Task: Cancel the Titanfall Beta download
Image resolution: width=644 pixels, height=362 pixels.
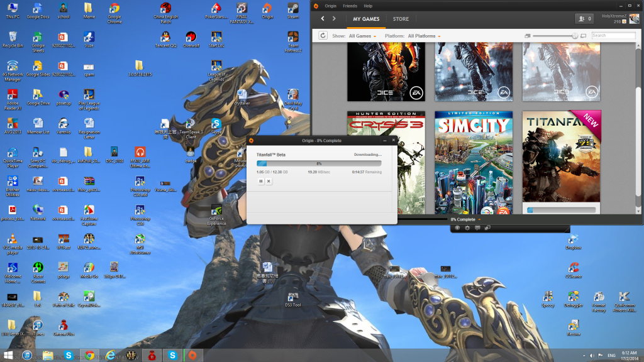Action: 269,181
